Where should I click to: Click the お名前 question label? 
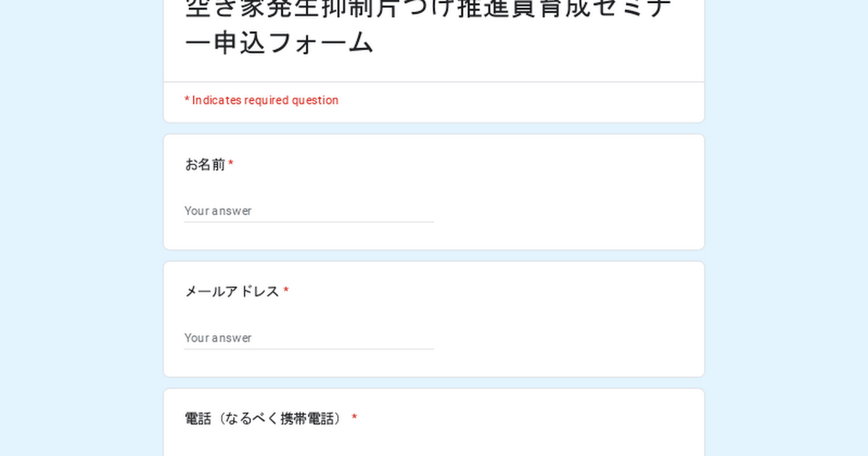[x=205, y=165]
